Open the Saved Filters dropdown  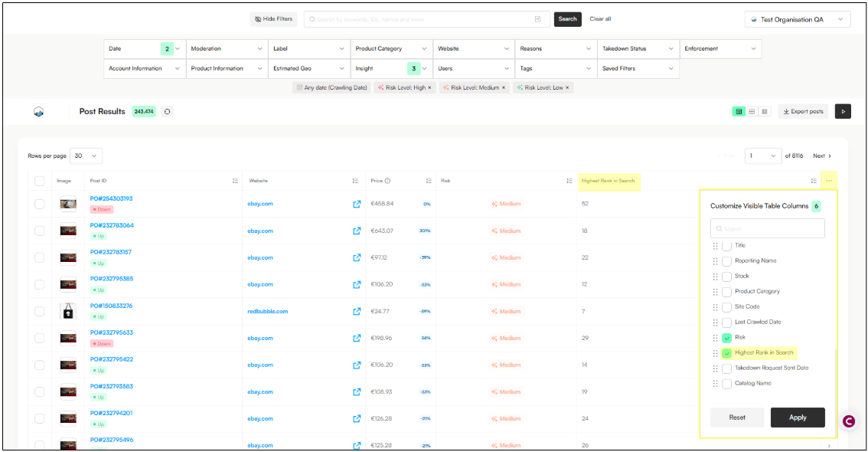[638, 69]
